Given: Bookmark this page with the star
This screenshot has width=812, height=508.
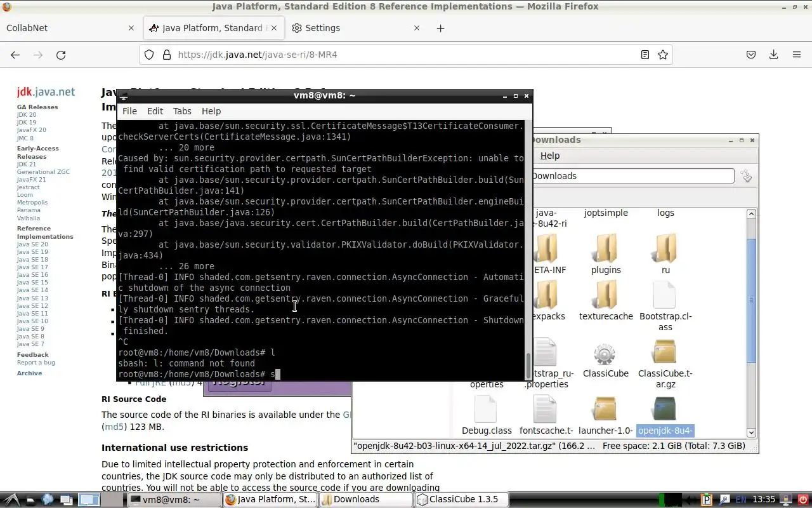Looking at the screenshot, I should (663, 55).
